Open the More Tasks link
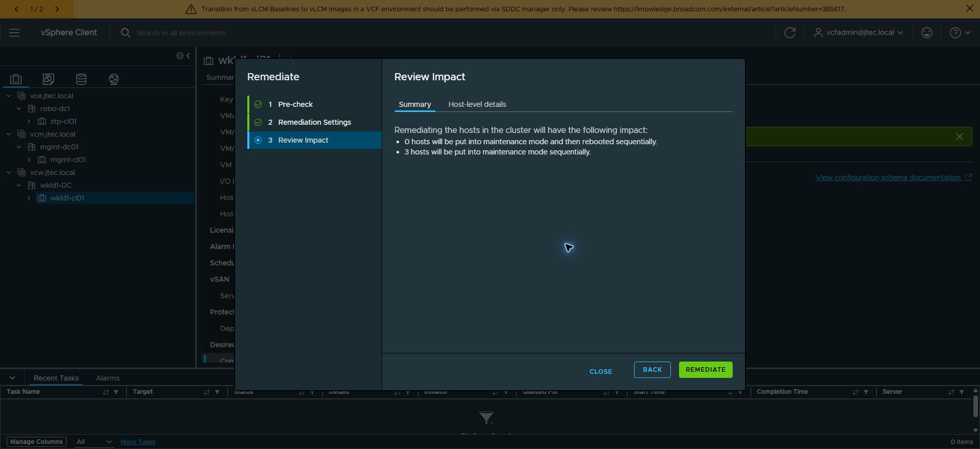This screenshot has width=980, height=449. [x=138, y=442]
